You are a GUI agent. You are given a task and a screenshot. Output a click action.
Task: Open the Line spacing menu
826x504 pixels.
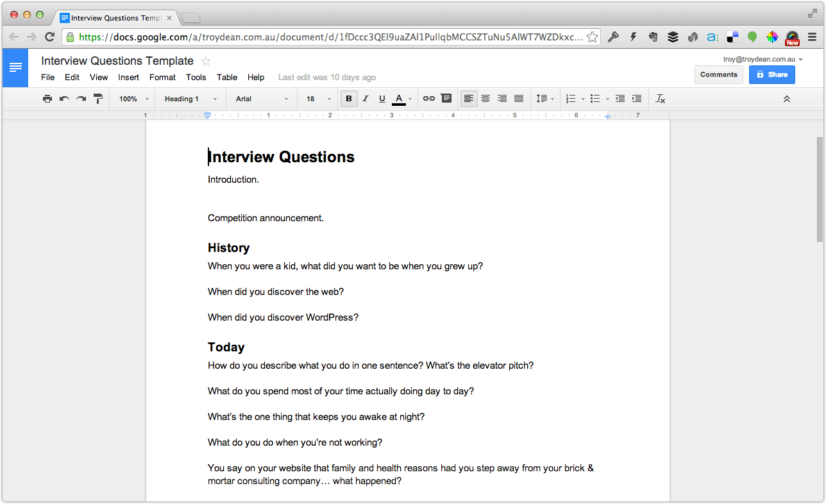pyautogui.click(x=545, y=99)
